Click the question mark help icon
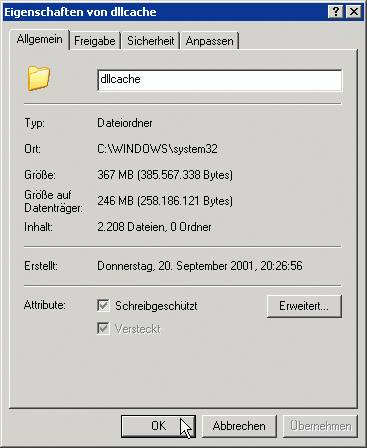 click(x=335, y=12)
